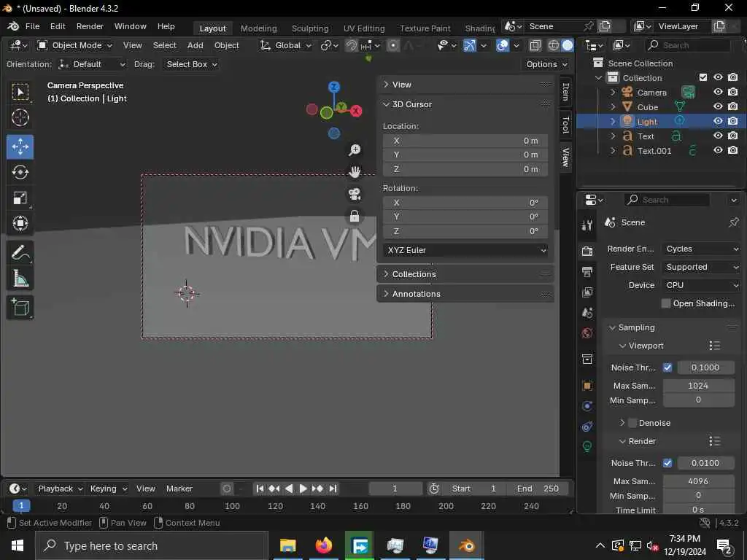The height and width of the screenshot is (560, 747).
Task: Disable Text.001 in renders camera icon
Action: [x=733, y=150]
